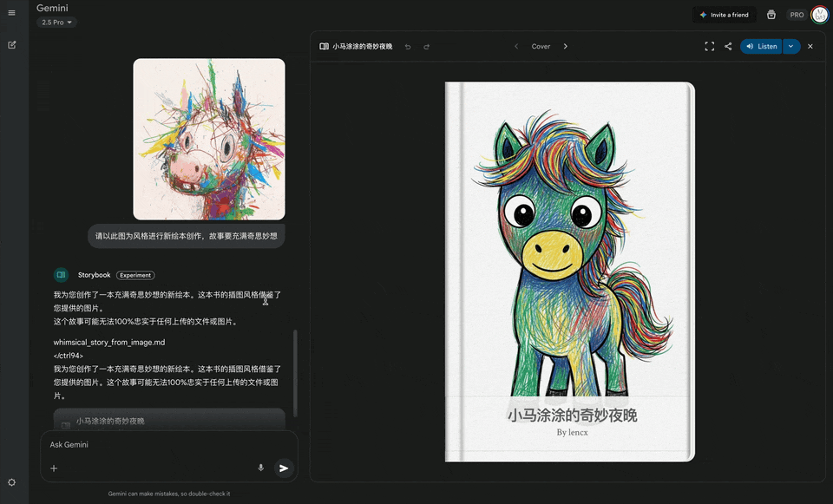This screenshot has height=504, width=833.
Task: Open the 小马涂涂的奇妙夜晚 storybook card in chat
Action: point(169,420)
